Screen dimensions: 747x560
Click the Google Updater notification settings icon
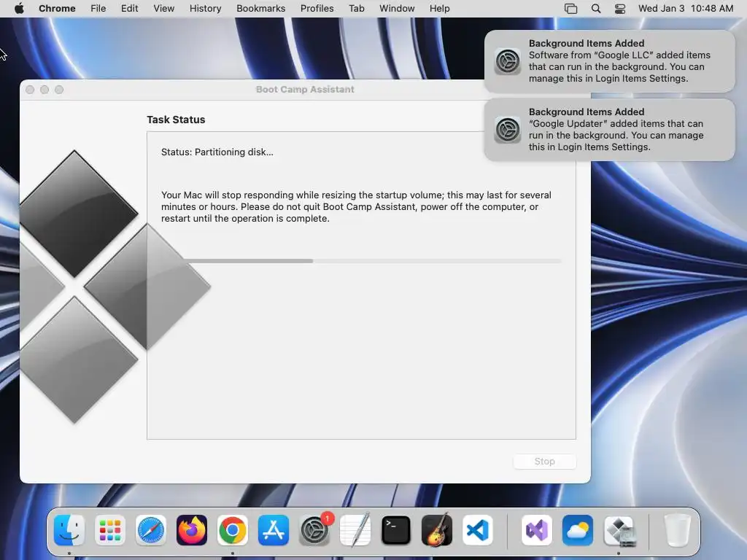point(508,130)
